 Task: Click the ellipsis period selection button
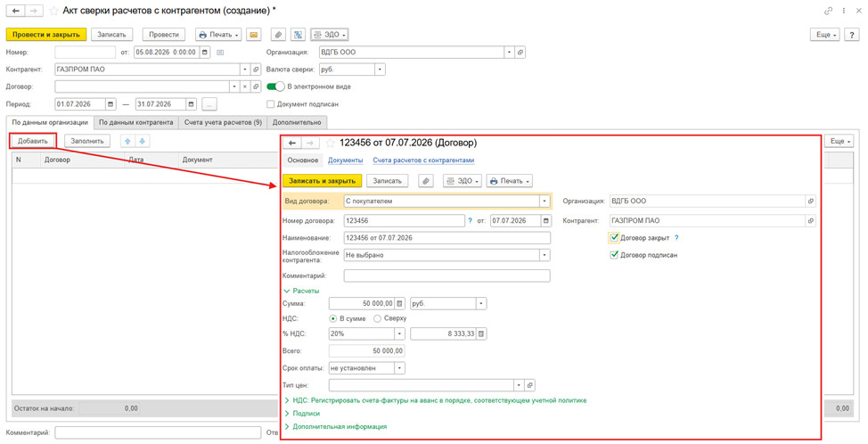[x=209, y=104]
